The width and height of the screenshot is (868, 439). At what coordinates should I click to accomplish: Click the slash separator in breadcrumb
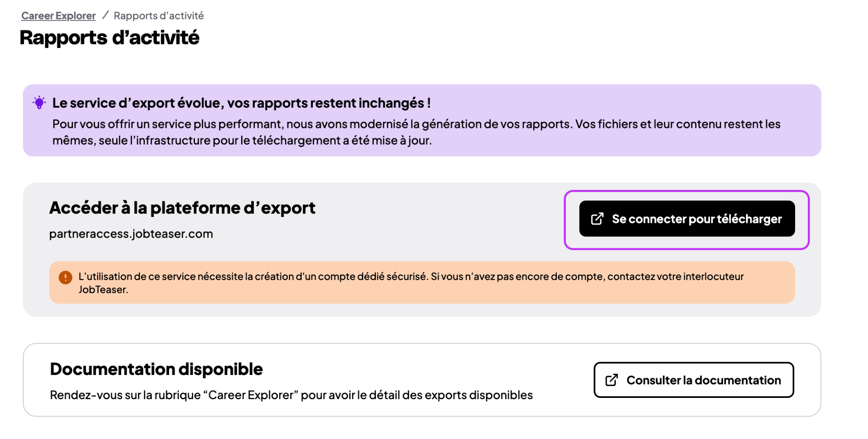[105, 15]
